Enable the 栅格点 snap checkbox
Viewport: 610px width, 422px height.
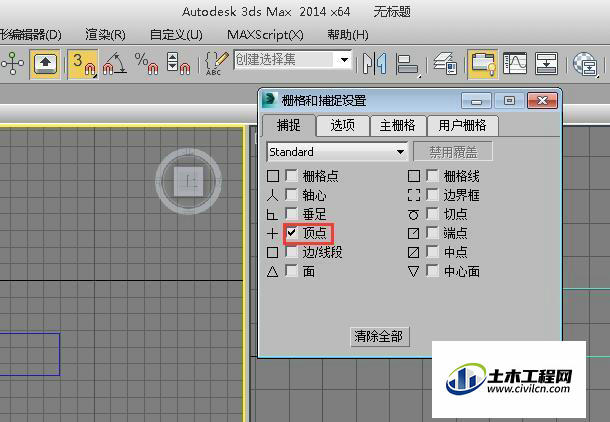(291, 175)
